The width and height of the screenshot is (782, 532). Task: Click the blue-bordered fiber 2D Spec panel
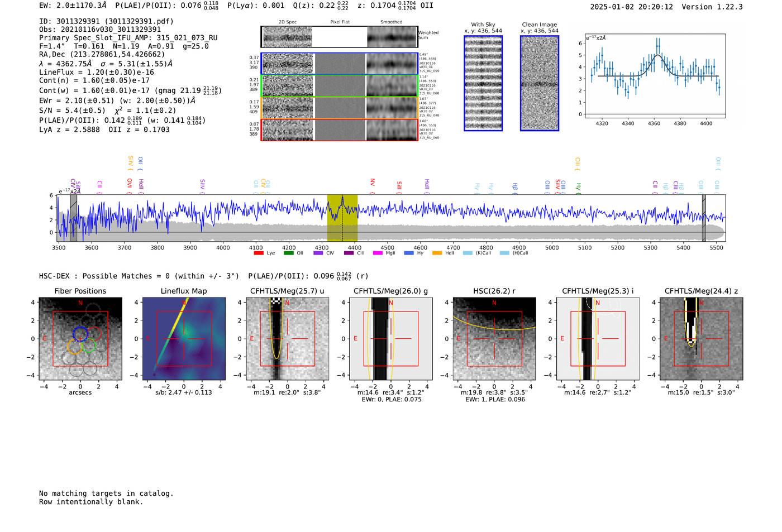click(287, 64)
